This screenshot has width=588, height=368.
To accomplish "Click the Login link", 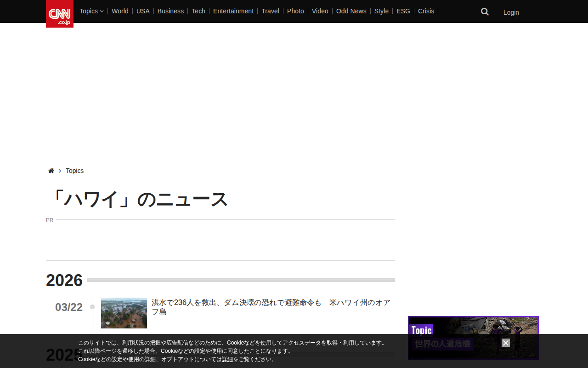I will (511, 12).
